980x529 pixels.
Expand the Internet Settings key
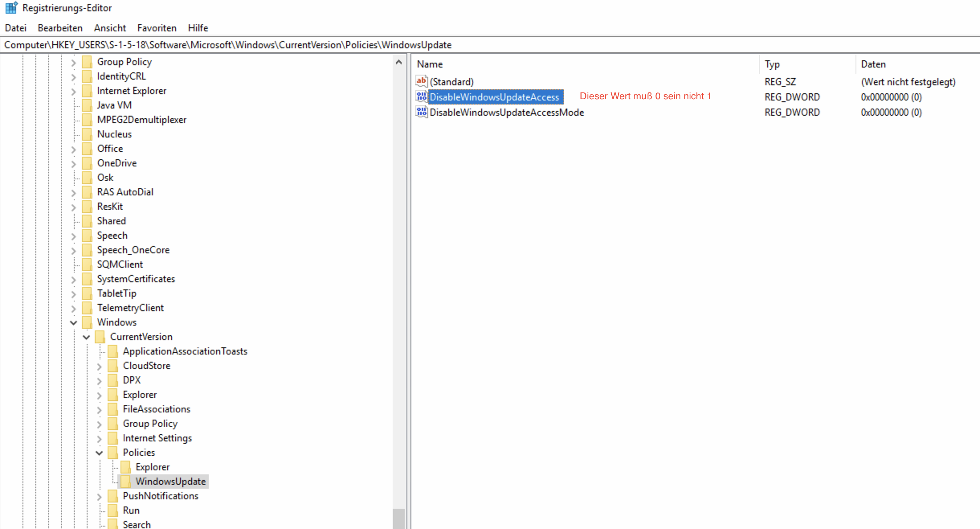click(x=99, y=439)
